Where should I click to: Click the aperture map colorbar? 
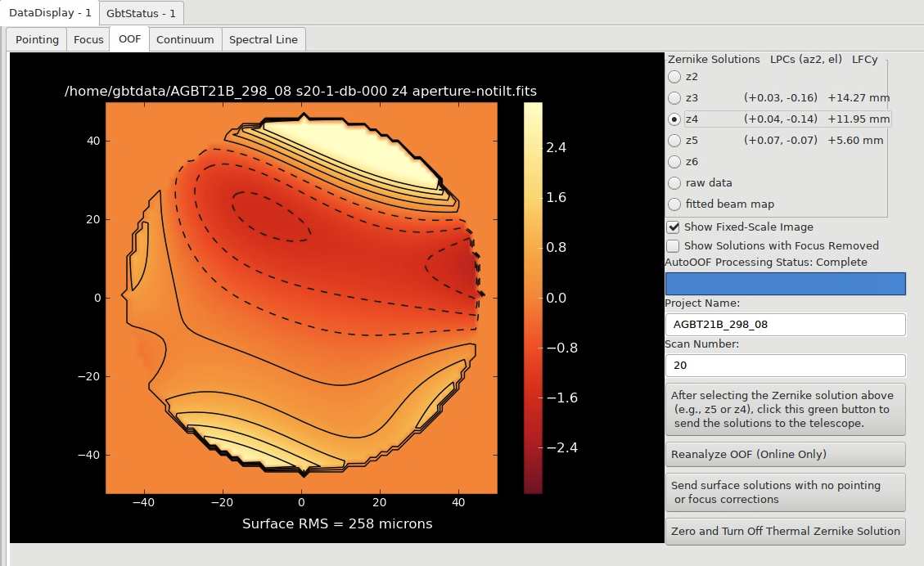(533, 298)
